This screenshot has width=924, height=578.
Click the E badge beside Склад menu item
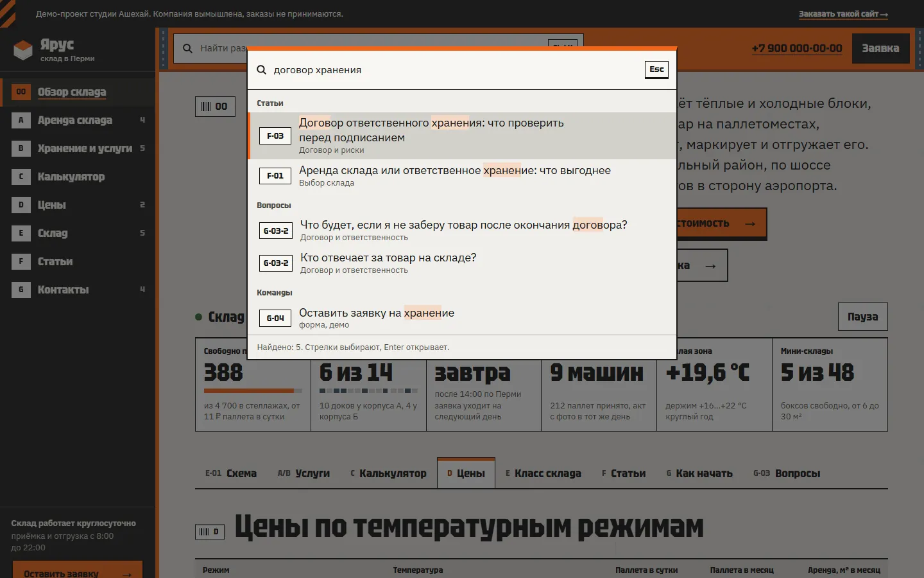point(21,233)
